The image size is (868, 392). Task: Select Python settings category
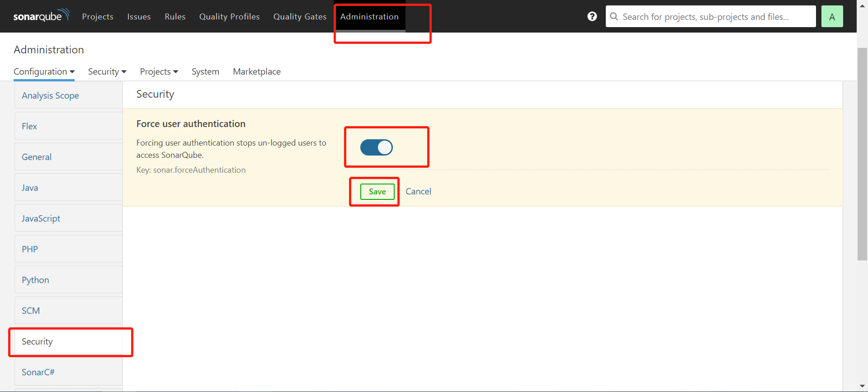pyautogui.click(x=68, y=280)
